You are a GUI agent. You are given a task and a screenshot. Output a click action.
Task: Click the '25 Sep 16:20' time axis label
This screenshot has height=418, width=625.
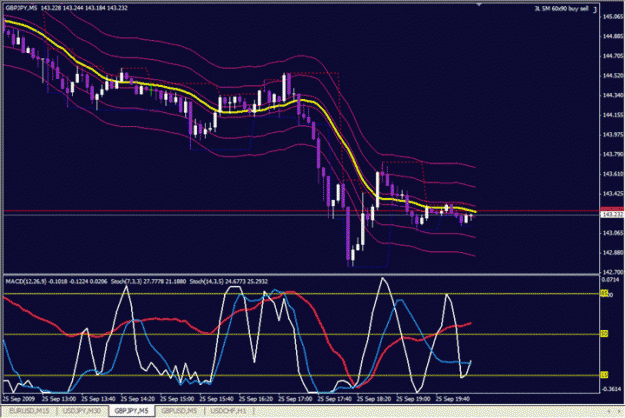click(256, 398)
